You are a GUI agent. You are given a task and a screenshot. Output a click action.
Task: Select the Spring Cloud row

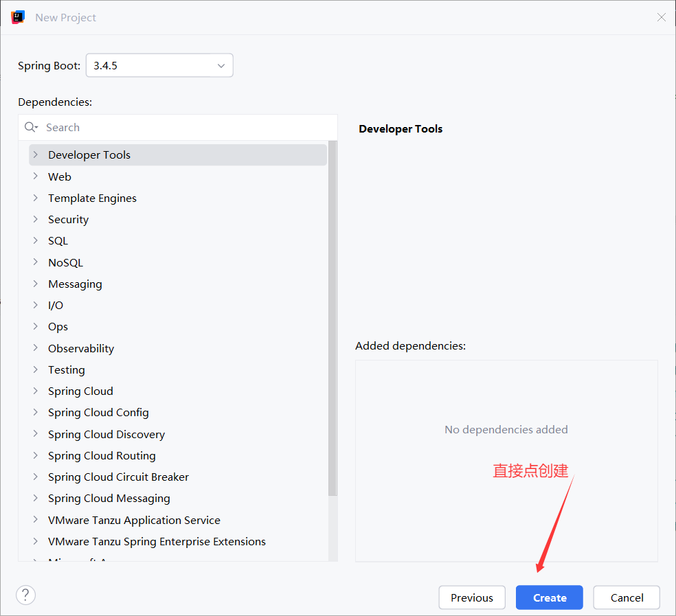click(178, 391)
